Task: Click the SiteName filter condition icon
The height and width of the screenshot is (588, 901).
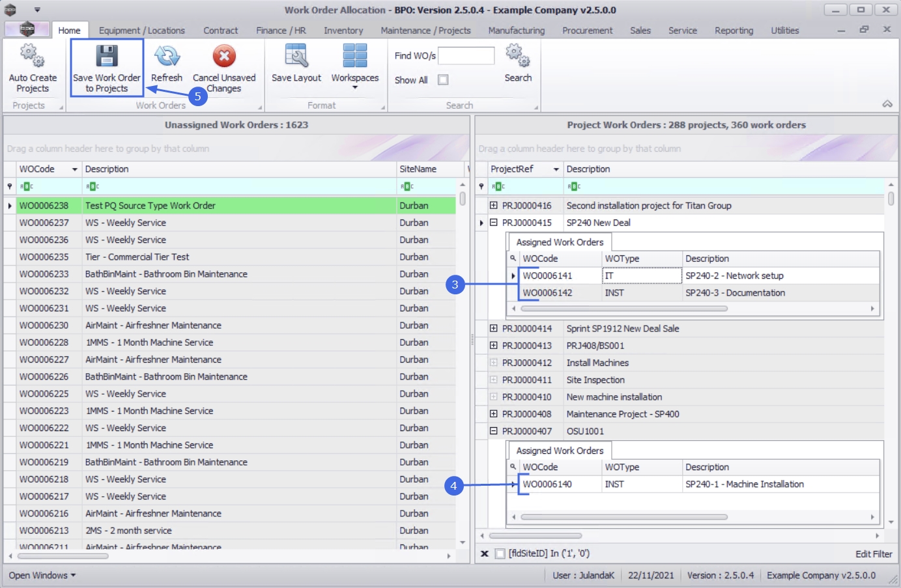Action: [407, 186]
